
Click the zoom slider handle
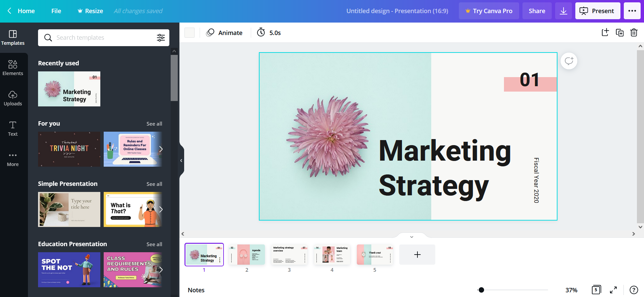tap(481, 290)
